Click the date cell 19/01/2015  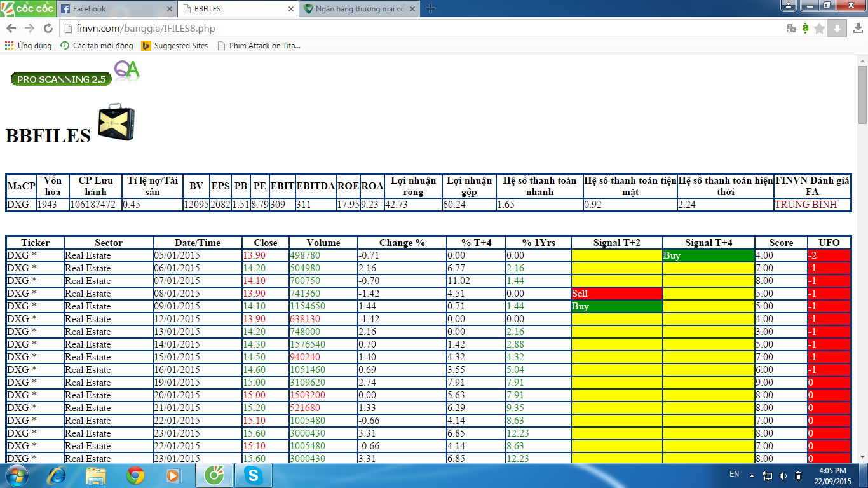coord(198,383)
